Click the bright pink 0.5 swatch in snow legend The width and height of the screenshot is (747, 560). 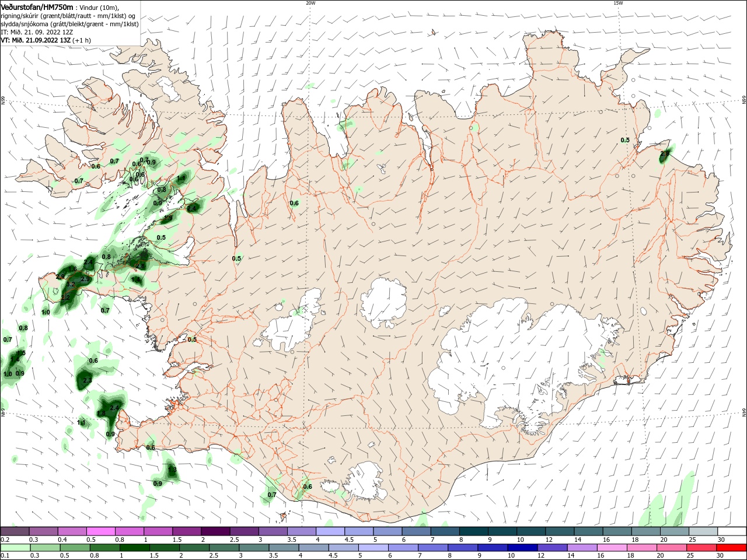(100, 531)
